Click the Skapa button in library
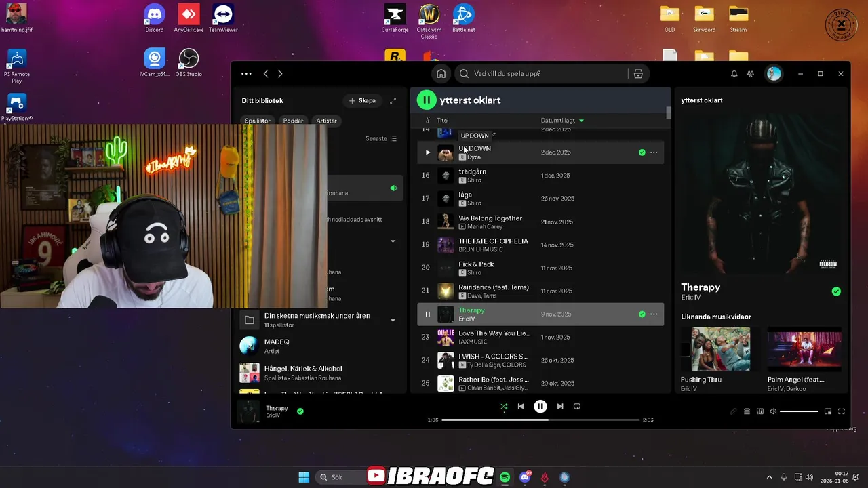The width and height of the screenshot is (868, 488). (x=362, y=100)
